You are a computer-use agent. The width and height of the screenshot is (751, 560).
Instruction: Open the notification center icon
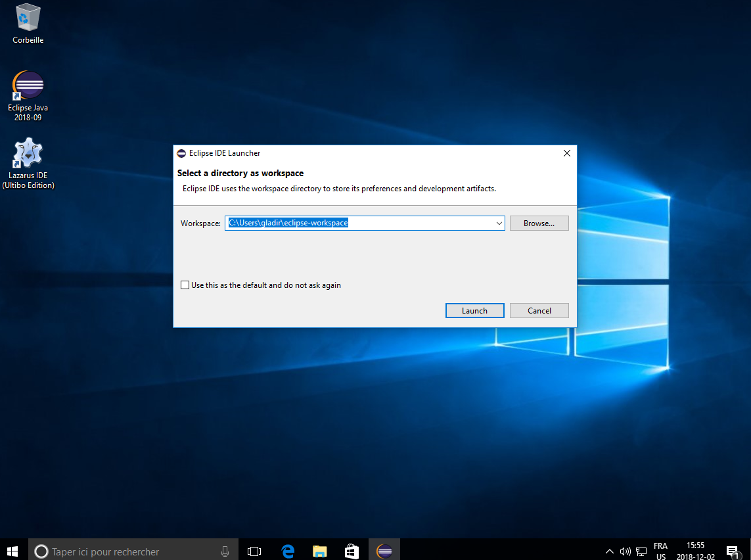733,551
